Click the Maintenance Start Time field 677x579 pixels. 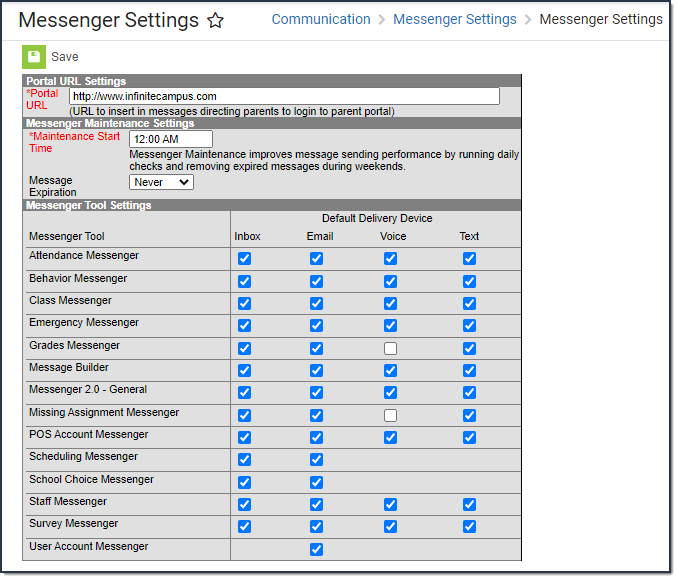[171, 140]
